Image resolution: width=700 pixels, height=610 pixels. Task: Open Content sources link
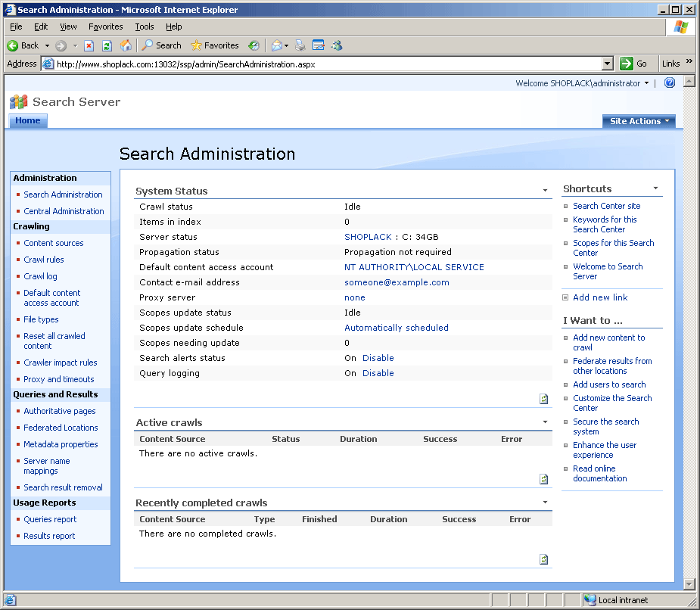click(54, 244)
